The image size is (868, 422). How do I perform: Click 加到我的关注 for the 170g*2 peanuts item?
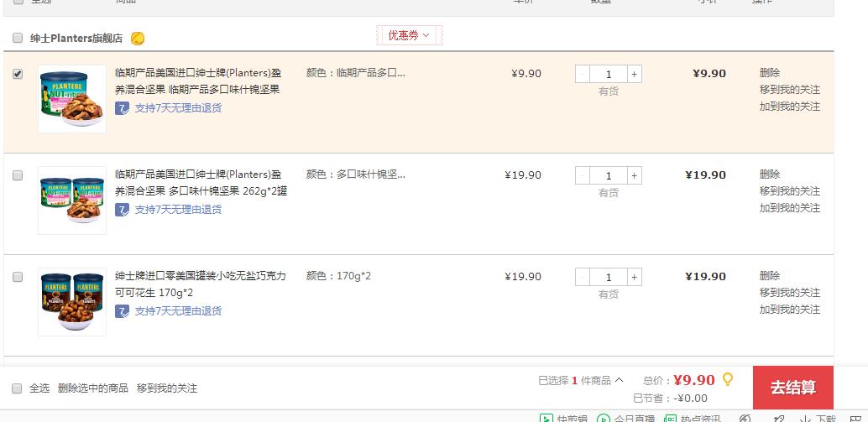pos(789,310)
